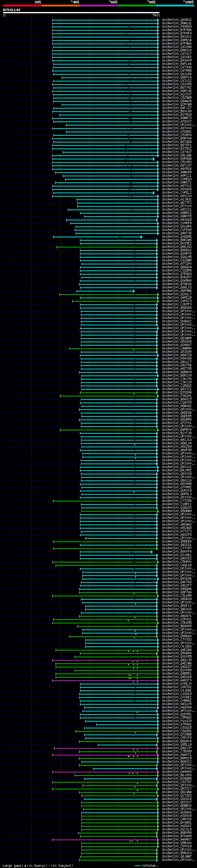Select the UniRef100_B4FJZ7 label
Screen dimensions: 197x868
177,108
